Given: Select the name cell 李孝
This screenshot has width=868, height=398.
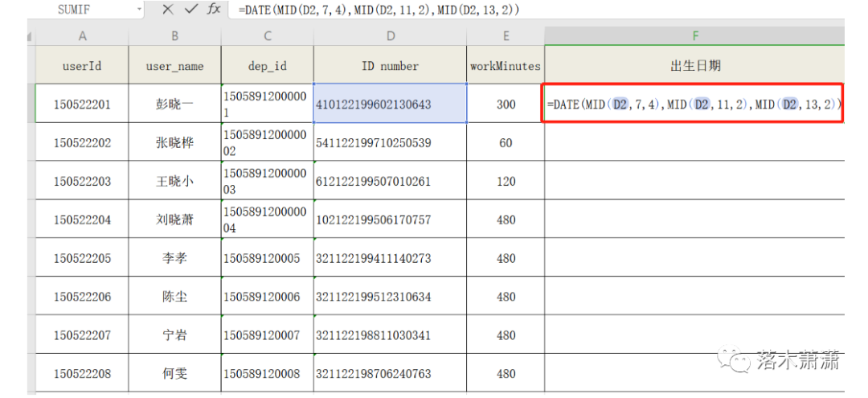Looking at the screenshot, I should click(175, 258).
